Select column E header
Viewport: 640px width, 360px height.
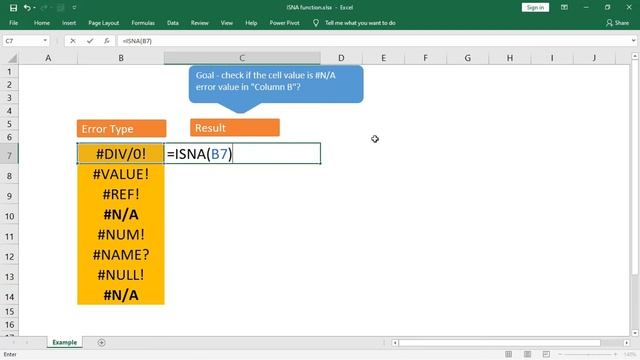pos(383,58)
